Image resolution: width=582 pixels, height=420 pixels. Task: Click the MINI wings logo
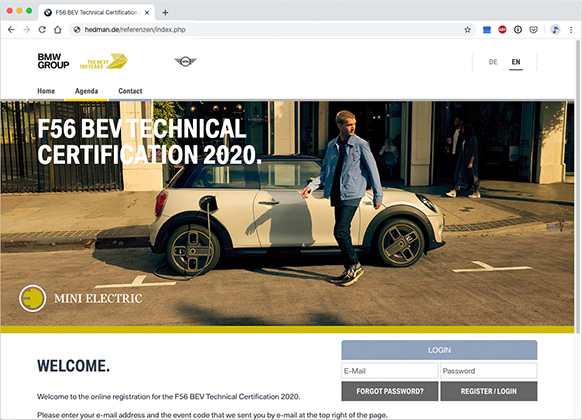point(185,61)
